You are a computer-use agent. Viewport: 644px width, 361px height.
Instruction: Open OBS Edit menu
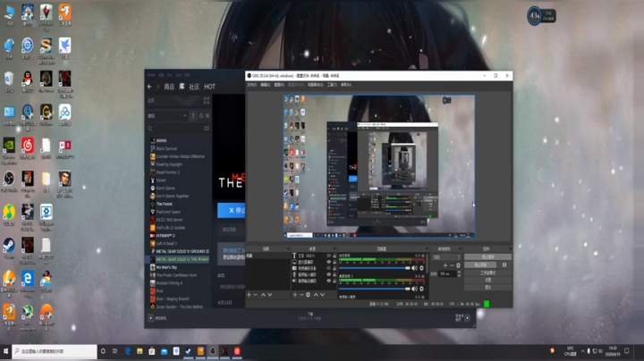pos(266,85)
